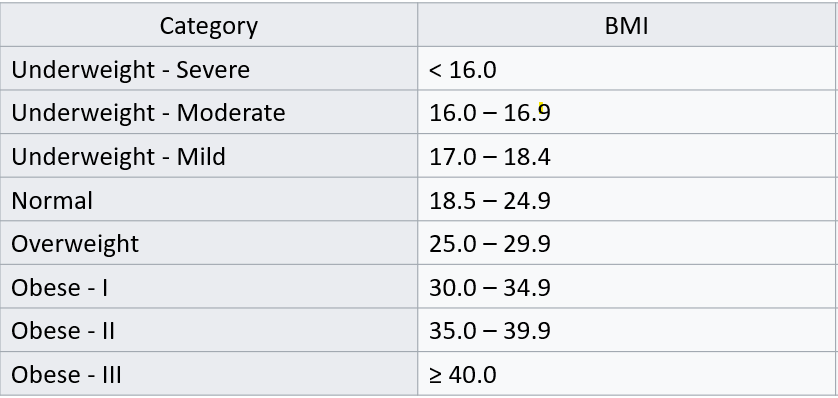Click the yellow mark near 16.9
The image size is (838, 398).
tap(541, 108)
